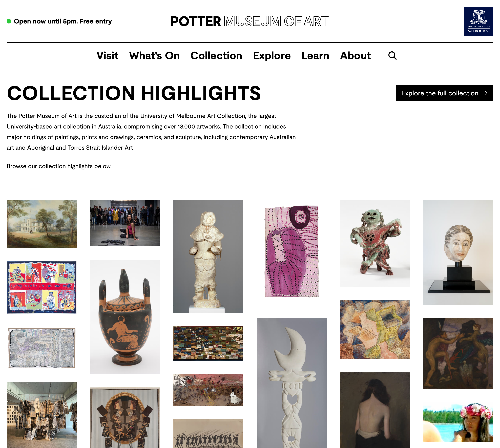
Task: Click the University of Melbourne logo
Action: coord(479,21)
